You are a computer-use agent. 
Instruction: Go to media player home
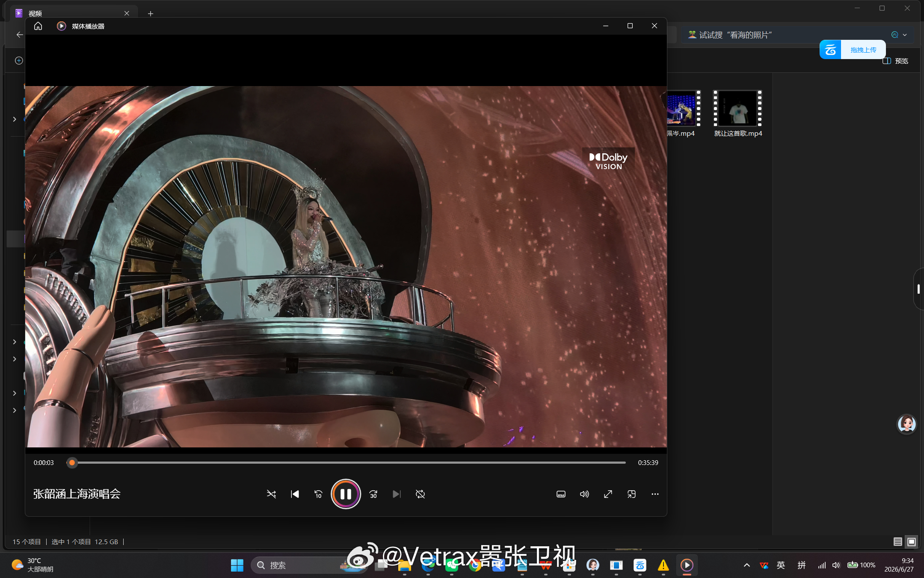pyautogui.click(x=38, y=26)
